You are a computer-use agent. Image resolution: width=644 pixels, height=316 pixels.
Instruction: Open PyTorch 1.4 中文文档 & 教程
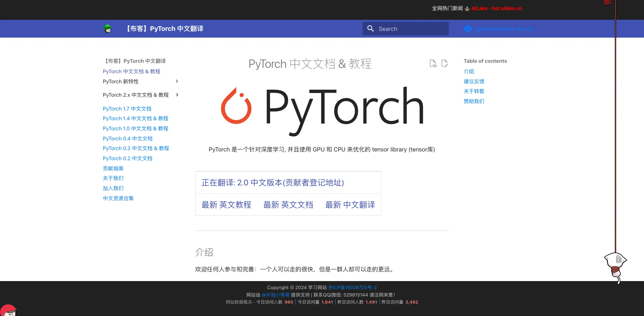136,119
